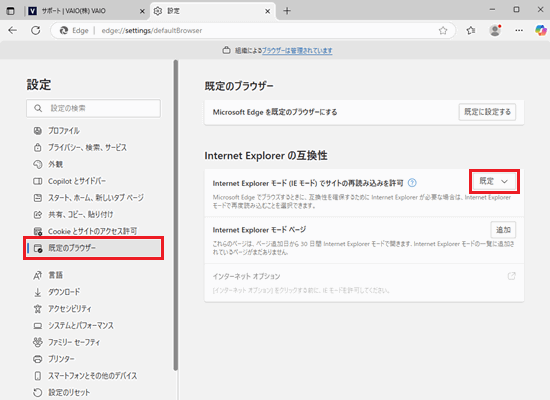The width and height of the screenshot is (550, 400).
Task: Click the Copilot とサイドバー sidebar icon
Action: click(38, 181)
